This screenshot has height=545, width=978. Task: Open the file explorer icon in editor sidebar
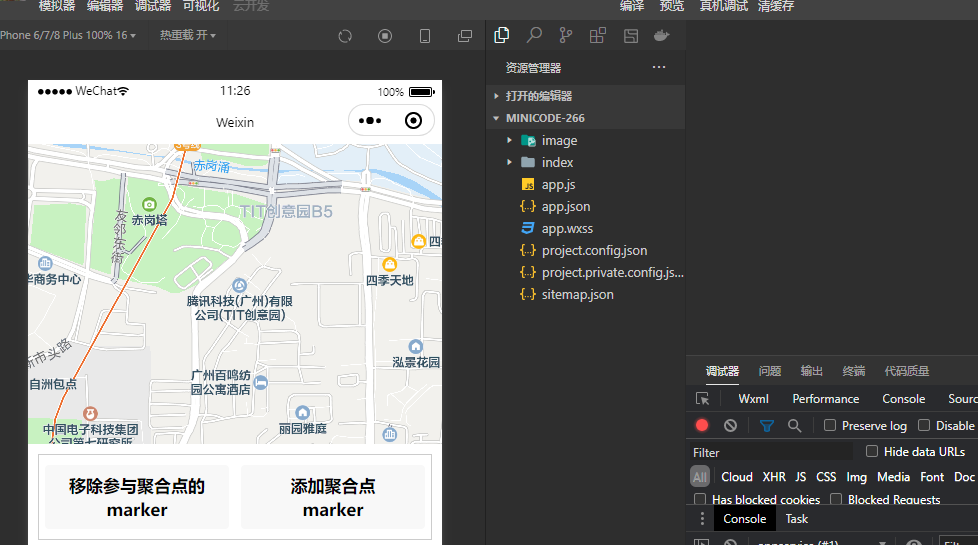coord(501,36)
